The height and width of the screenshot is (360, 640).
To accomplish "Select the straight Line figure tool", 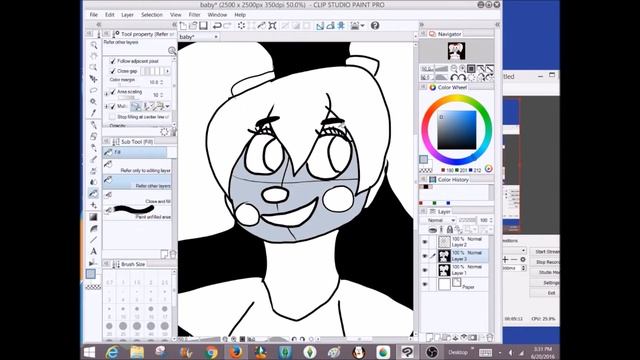I will click(x=93, y=240).
